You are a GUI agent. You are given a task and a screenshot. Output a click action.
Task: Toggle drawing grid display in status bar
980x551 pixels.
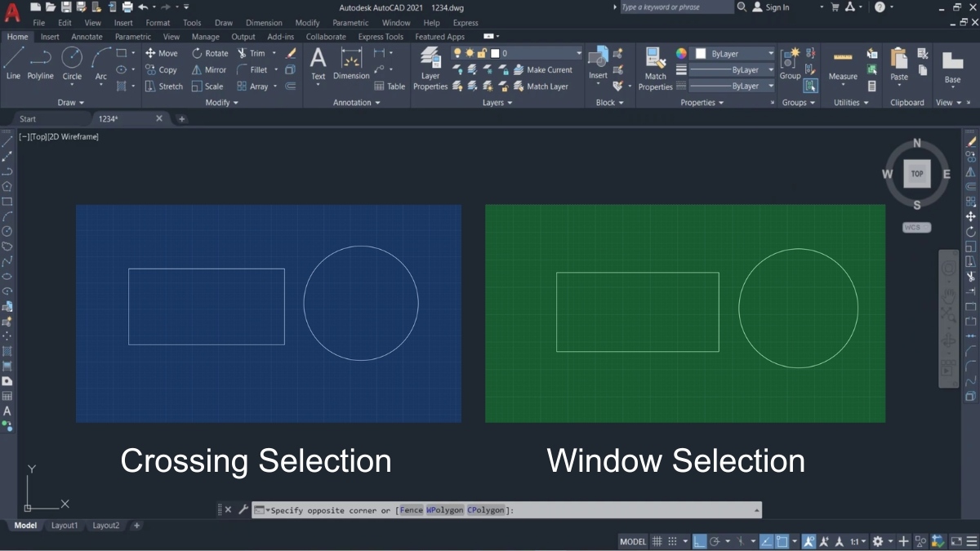[657, 541]
